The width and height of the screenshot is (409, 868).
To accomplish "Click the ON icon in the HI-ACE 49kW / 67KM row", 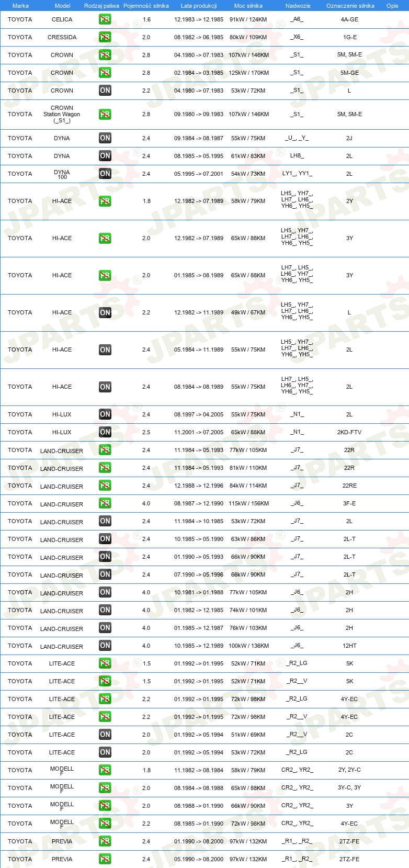I will pyautogui.click(x=105, y=312).
